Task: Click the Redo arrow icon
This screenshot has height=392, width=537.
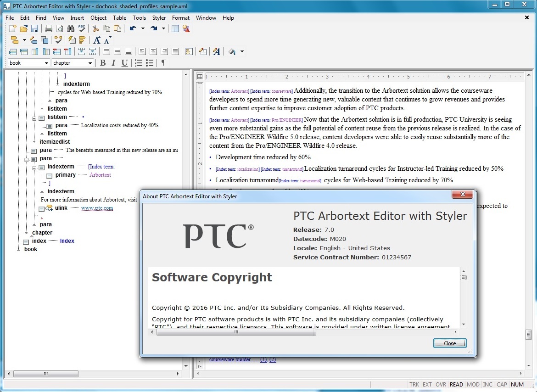Action: (154, 29)
